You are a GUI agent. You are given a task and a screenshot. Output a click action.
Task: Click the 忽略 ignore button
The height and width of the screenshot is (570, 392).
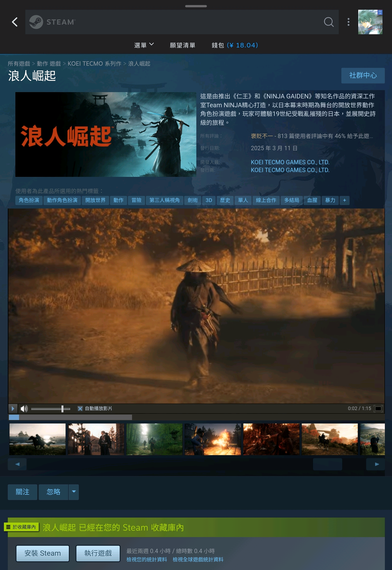tap(53, 492)
